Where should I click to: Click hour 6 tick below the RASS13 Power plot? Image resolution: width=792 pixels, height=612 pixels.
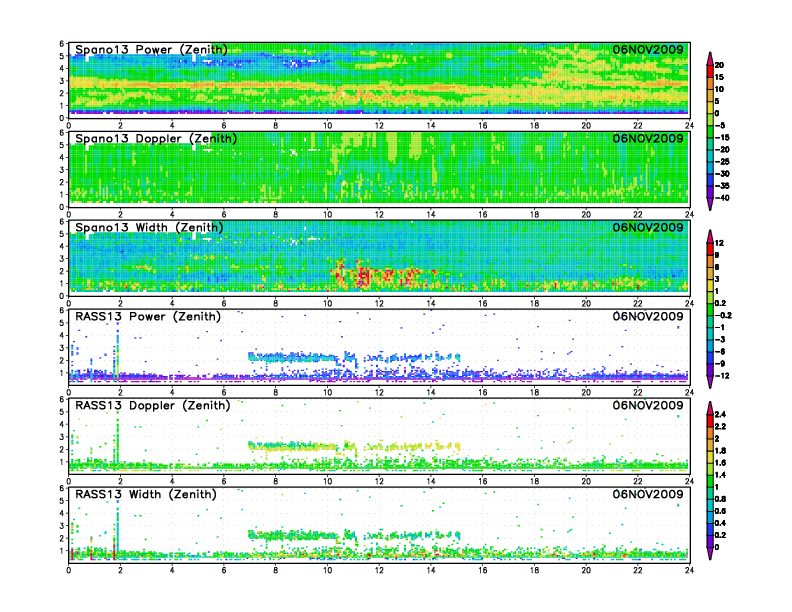[224, 392]
